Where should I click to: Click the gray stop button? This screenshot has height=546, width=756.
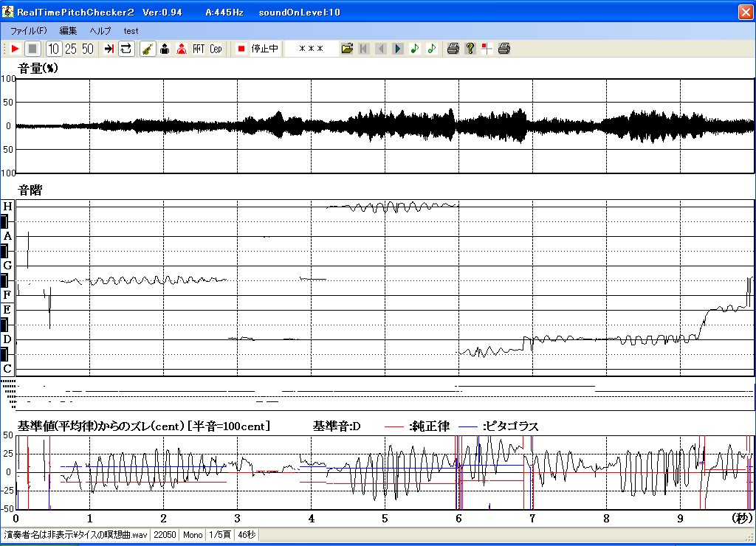tap(32, 49)
